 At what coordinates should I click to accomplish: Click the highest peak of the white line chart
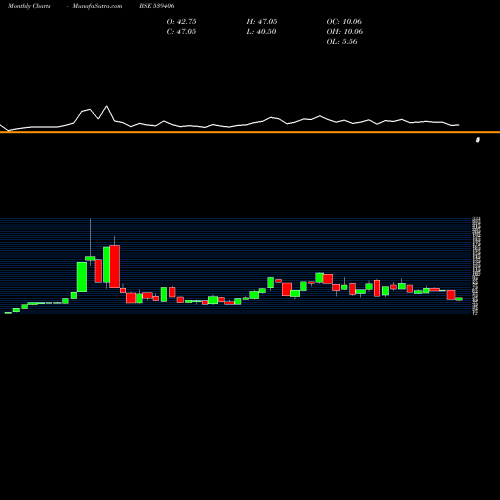click(107, 106)
